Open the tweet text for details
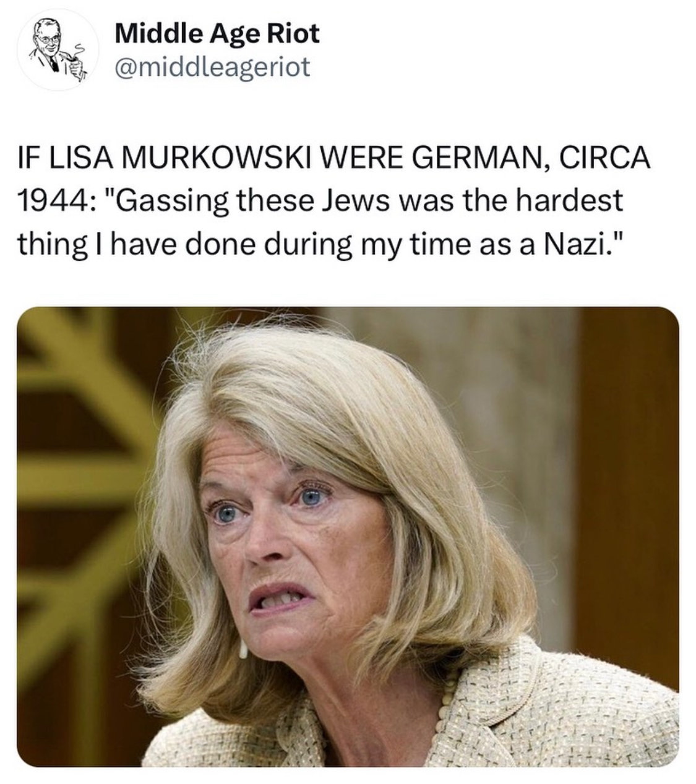The height and width of the screenshot is (784, 696). click(x=334, y=202)
